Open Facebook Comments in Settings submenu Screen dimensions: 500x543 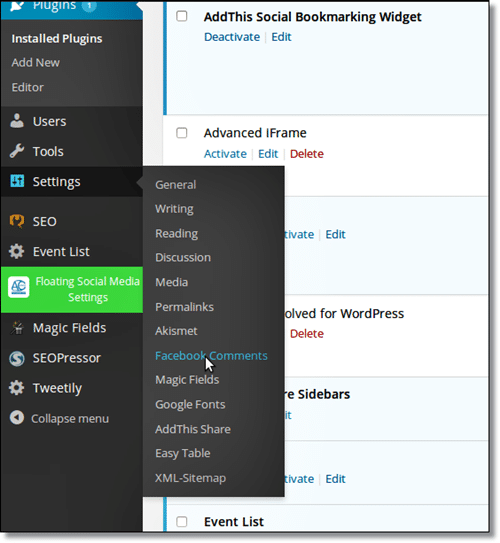211,356
